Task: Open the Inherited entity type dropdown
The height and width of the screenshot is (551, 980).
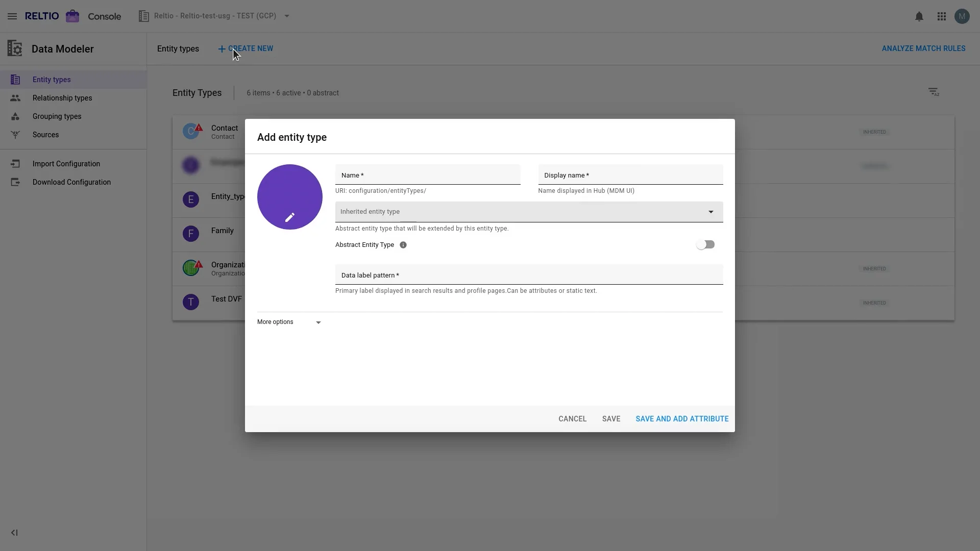Action: (529, 212)
